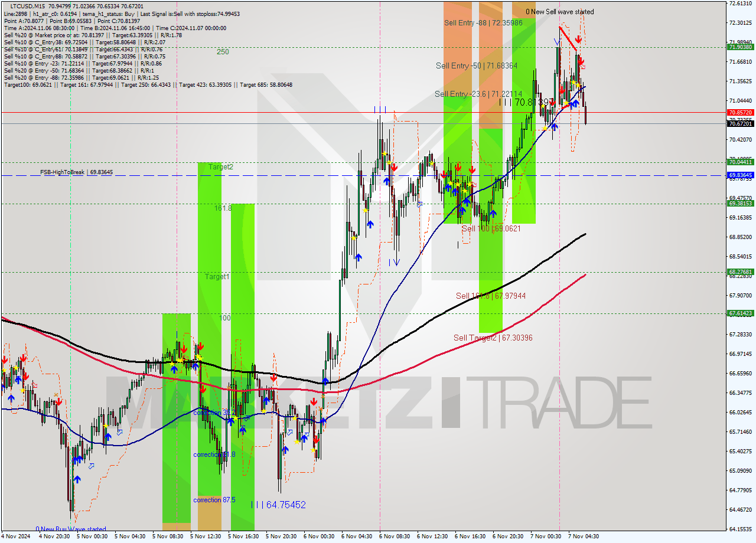Select the 'Sell %10 @ C_Entry61' line
Viewport: 756px width, 543px height.
pos(83,49)
